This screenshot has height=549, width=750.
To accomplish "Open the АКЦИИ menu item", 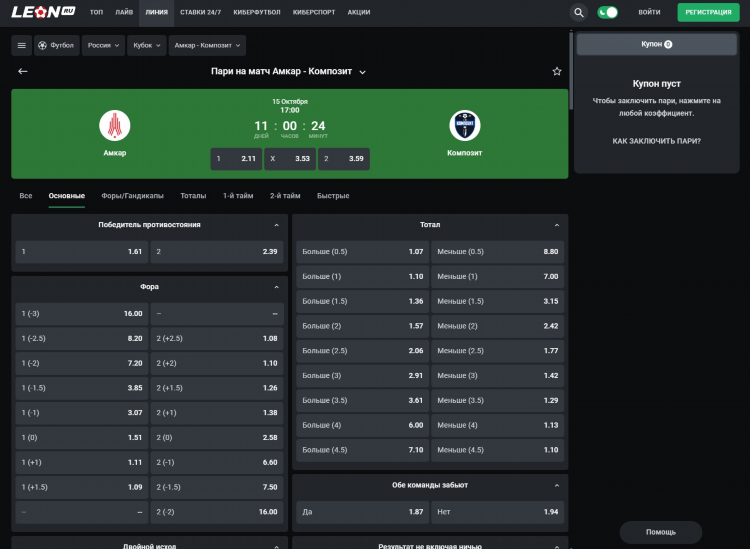I will pos(359,12).
